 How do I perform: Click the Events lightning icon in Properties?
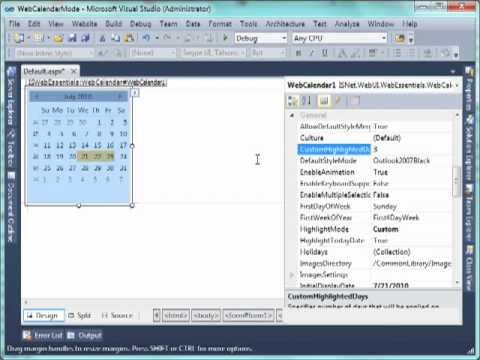[338, 100]
